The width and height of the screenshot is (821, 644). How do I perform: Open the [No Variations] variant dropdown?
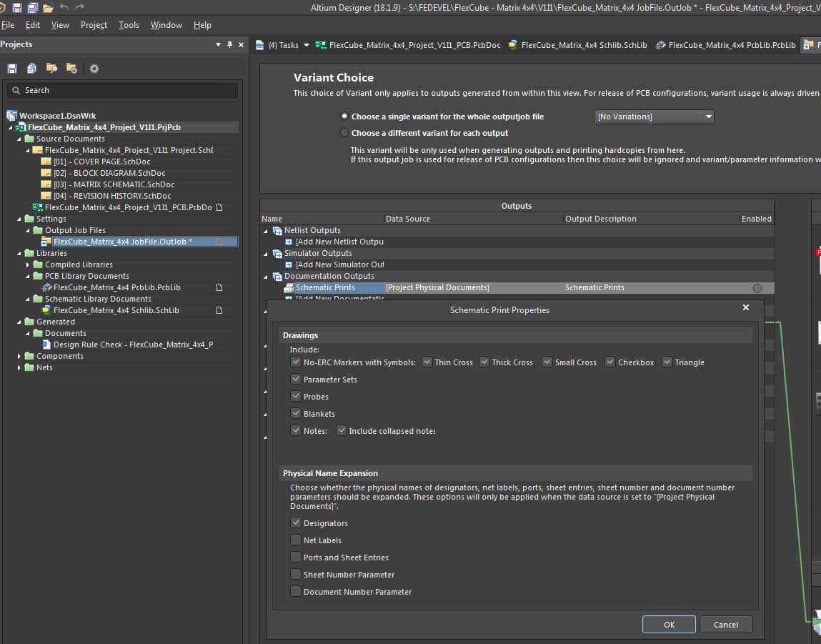coord(654,117)
